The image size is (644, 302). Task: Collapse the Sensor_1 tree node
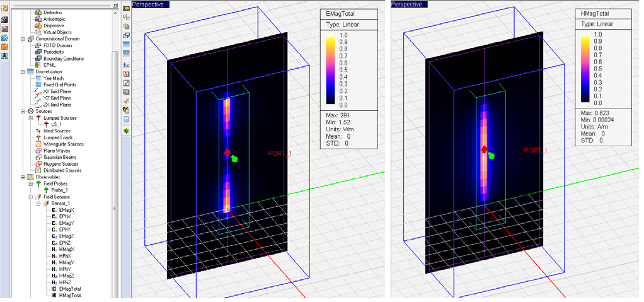click(37, 203)
